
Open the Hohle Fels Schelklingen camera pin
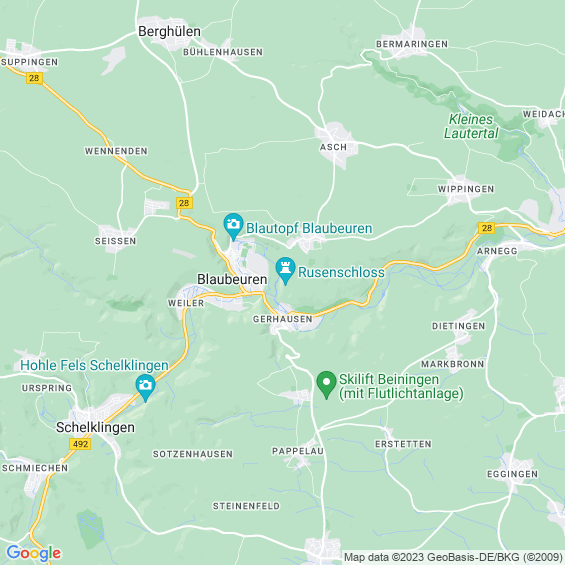coord(145,388)
